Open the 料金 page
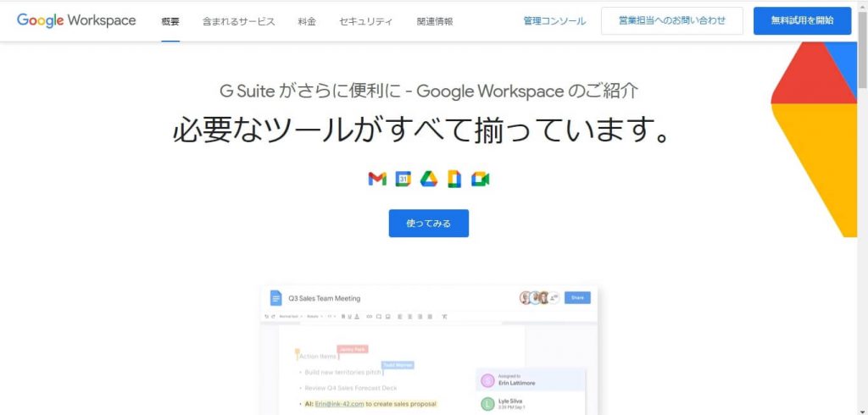Screen dimensions: 868x415 [x=307, y=21]
